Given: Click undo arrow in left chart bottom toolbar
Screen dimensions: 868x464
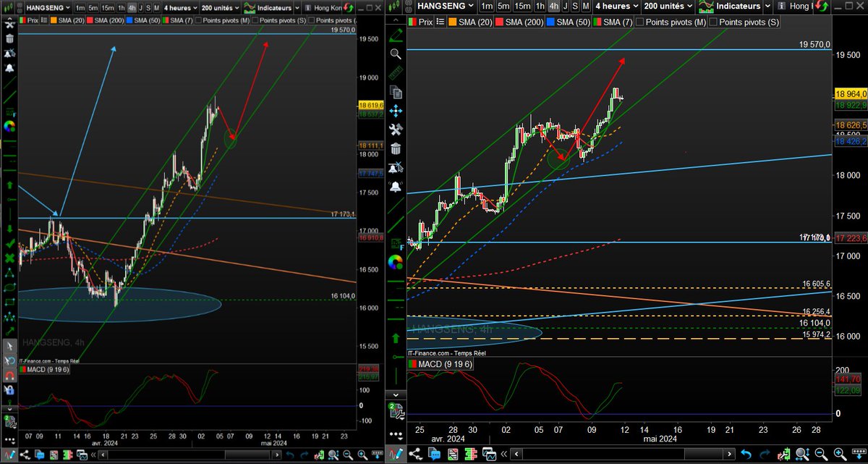Looking at the screenshot, I should [x=289, y=455].
